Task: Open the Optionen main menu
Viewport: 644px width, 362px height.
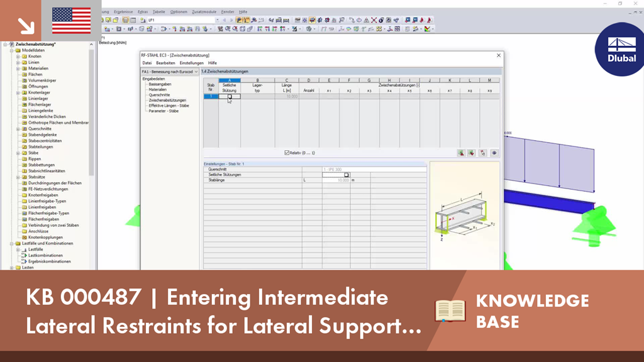Action: (x=179, y=12)
